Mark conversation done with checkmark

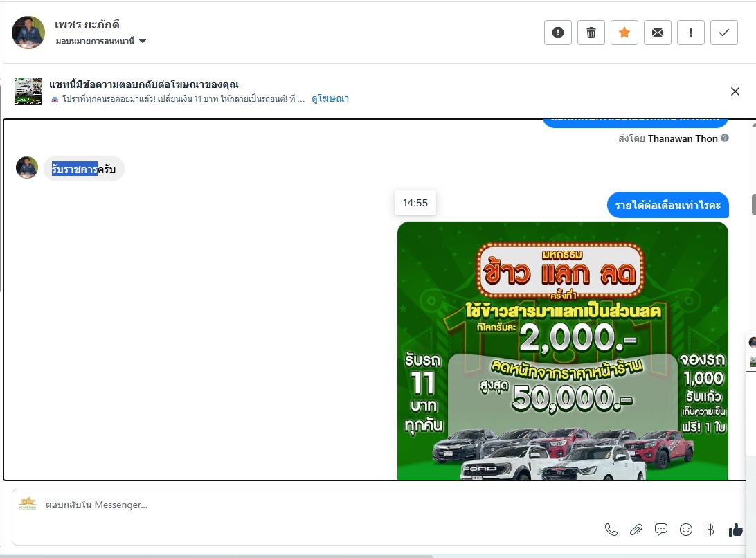(x=724, y=33)
